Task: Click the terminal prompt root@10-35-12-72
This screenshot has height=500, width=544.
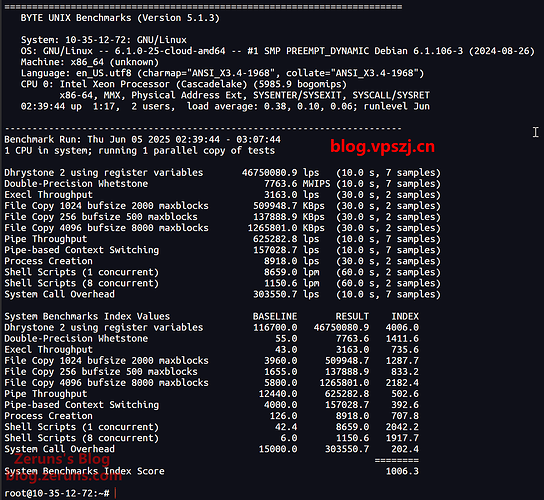Action: [57, 493]
